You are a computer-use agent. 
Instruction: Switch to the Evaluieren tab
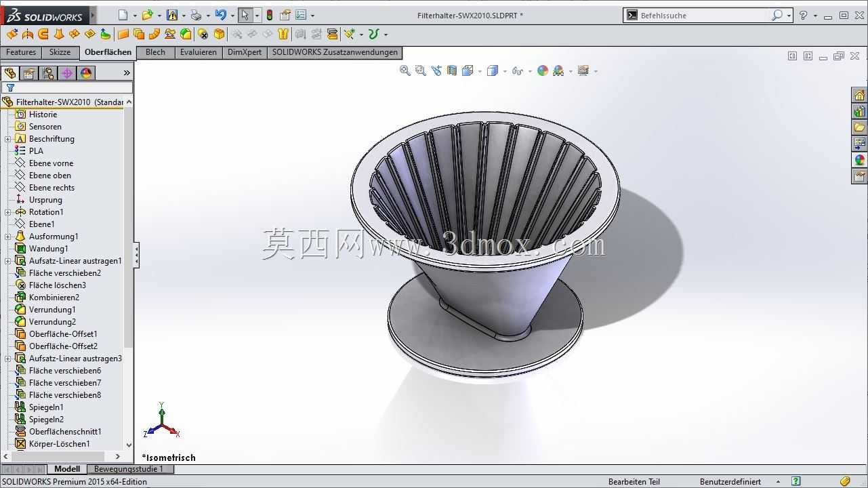point(199,52)
